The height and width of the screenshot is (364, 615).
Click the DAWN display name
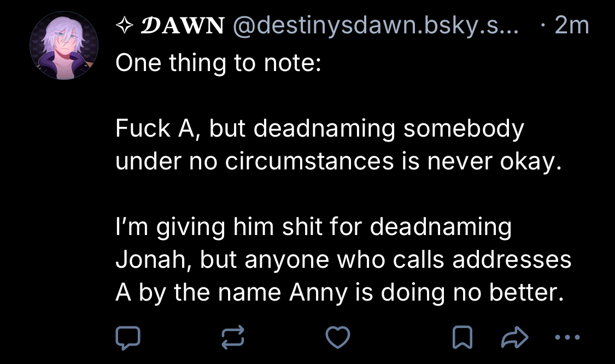click(x=183, y=26)
